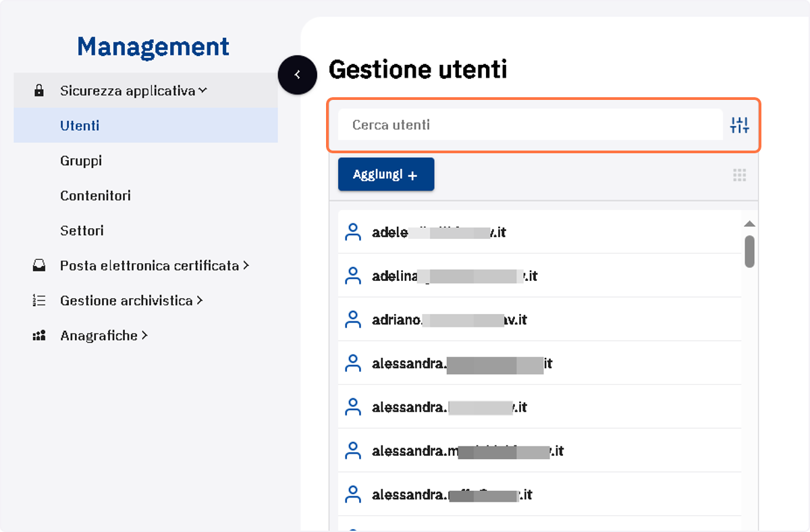Click the user icon on the adelina row
This screenshot has height=532, width=810.
(x=353, y=276)
